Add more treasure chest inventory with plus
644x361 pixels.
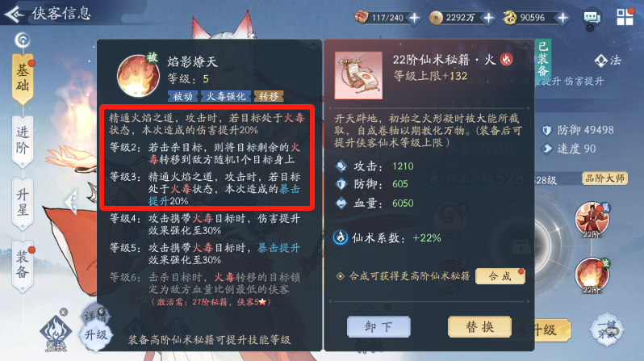tap(415, 18)
